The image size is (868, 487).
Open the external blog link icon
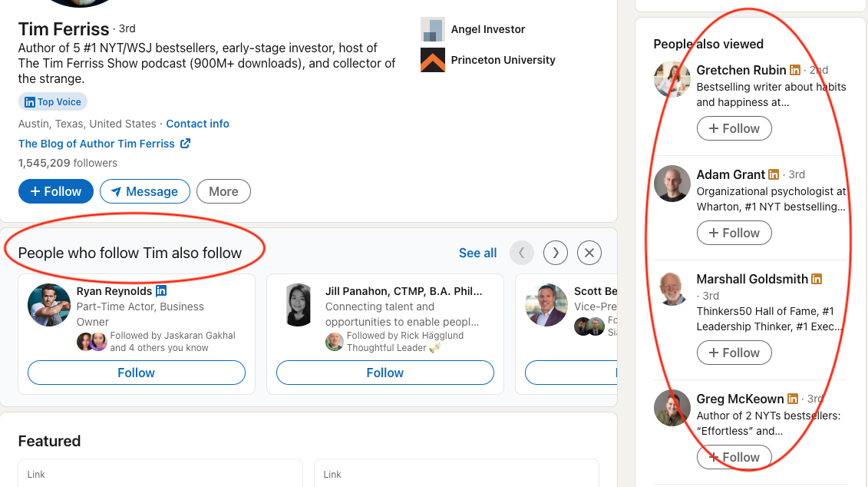(185, 144)
